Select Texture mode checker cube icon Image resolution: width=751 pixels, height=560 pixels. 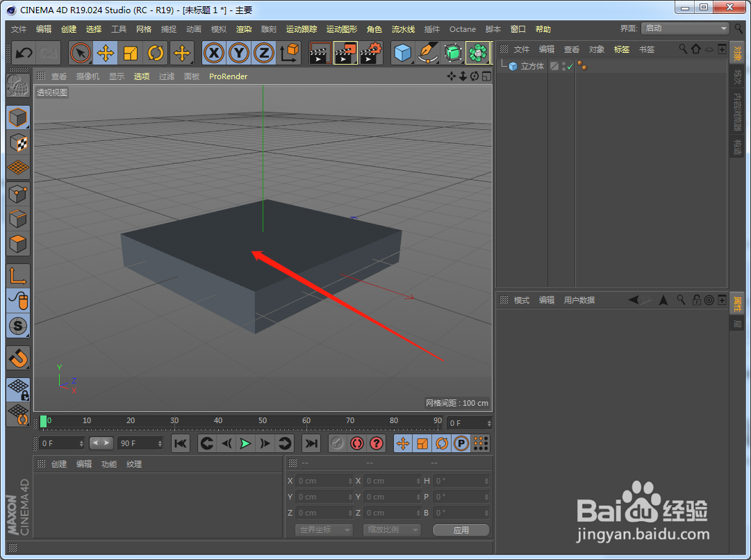coord(18,142)
